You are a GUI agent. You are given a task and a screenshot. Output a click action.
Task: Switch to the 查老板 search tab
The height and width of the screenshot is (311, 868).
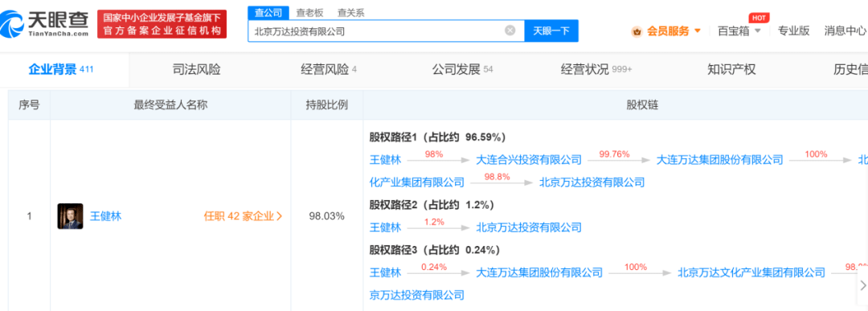[x=309, y=13]
